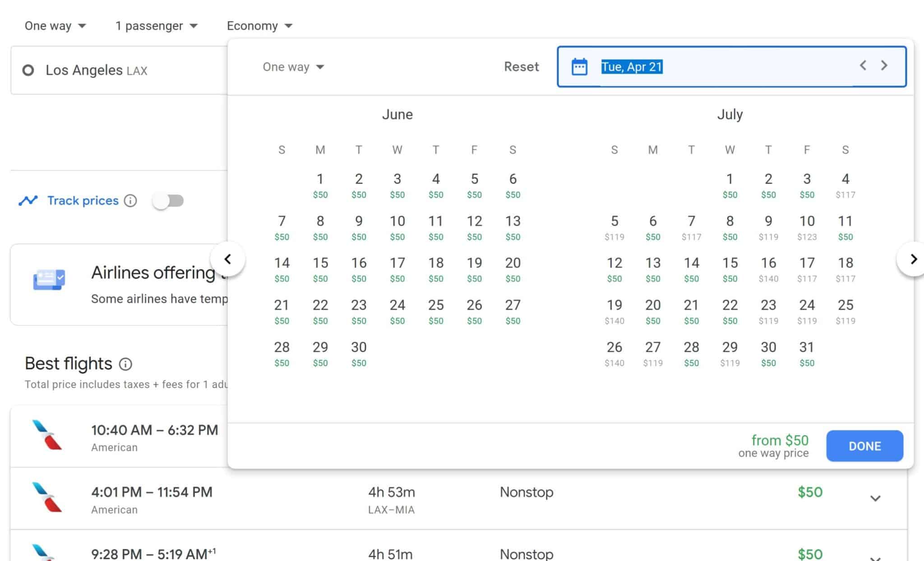
Task: Click the July month heading
Action: click(x=730, y=114)
